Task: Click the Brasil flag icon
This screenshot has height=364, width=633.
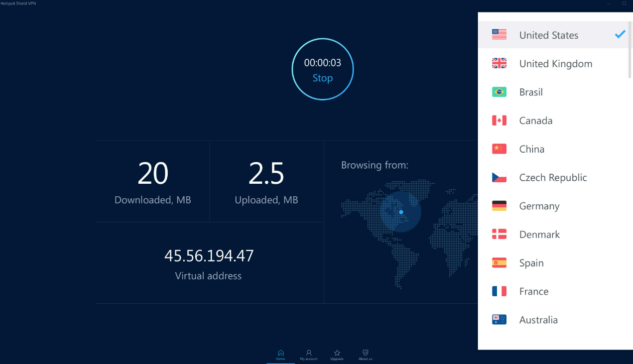Action: (x=499, y=92)
